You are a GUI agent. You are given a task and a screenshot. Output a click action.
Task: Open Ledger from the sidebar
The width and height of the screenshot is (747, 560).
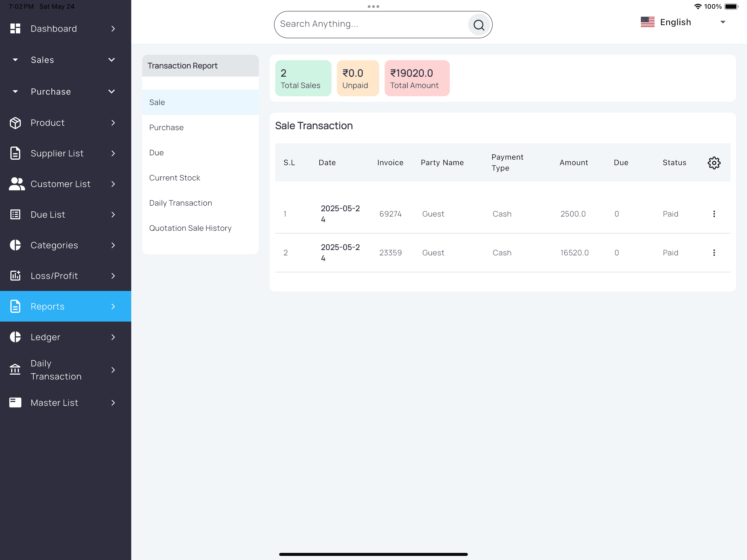click(66, 337)
